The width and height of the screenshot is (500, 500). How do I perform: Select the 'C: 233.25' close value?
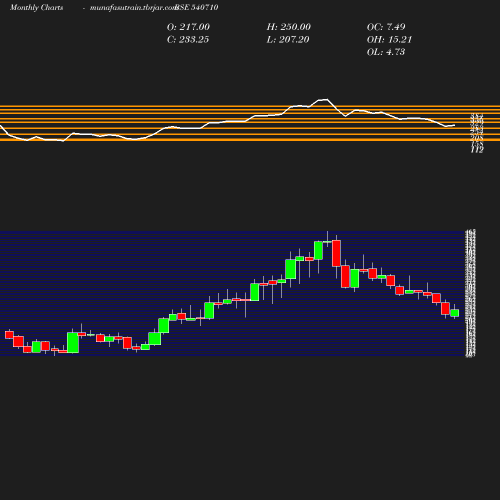point(188,40)
